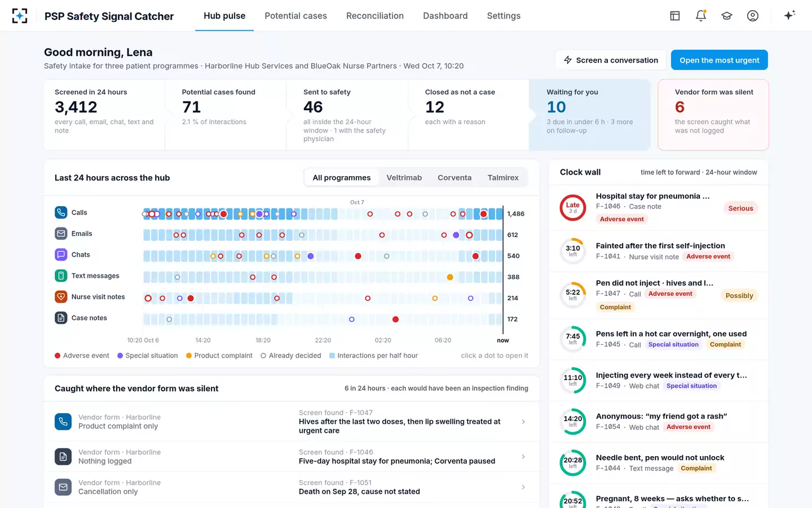Screen dimensions: 812x508
Task: Click the Text messages channel icon
Action: [x=61, y=275]
